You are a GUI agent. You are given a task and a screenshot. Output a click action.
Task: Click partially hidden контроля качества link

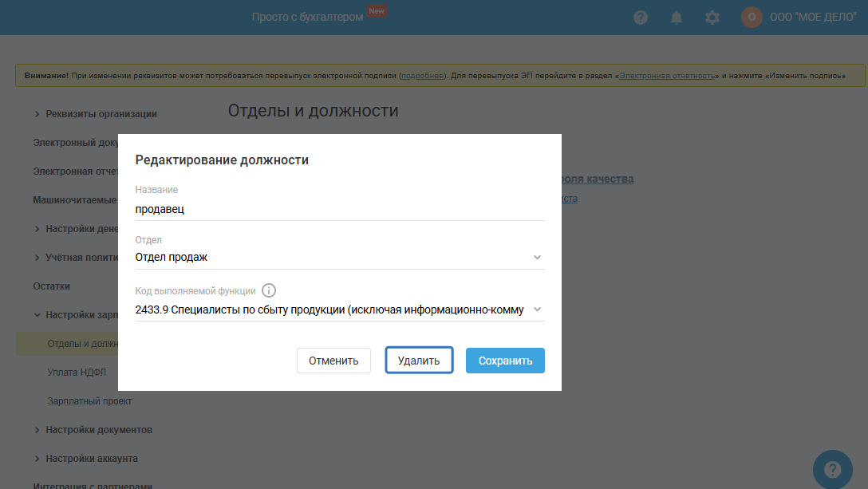click(x=598, y=179)
